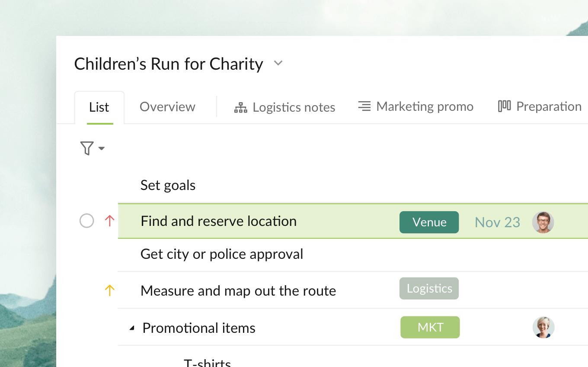Click the Logistics notes hierarchy icon
This screenshot has width=588, height=367.
(x=240, y=107)
